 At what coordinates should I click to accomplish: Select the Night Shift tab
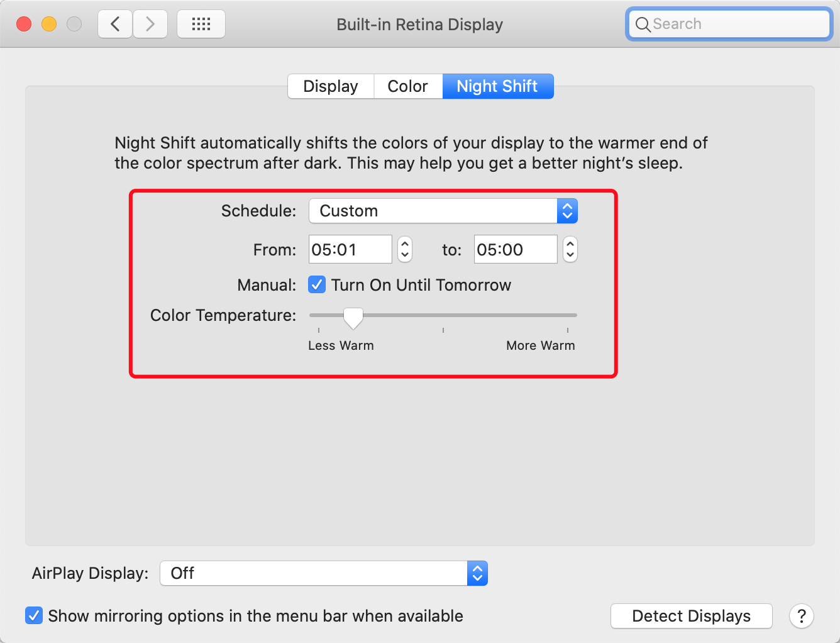[497, 86]
